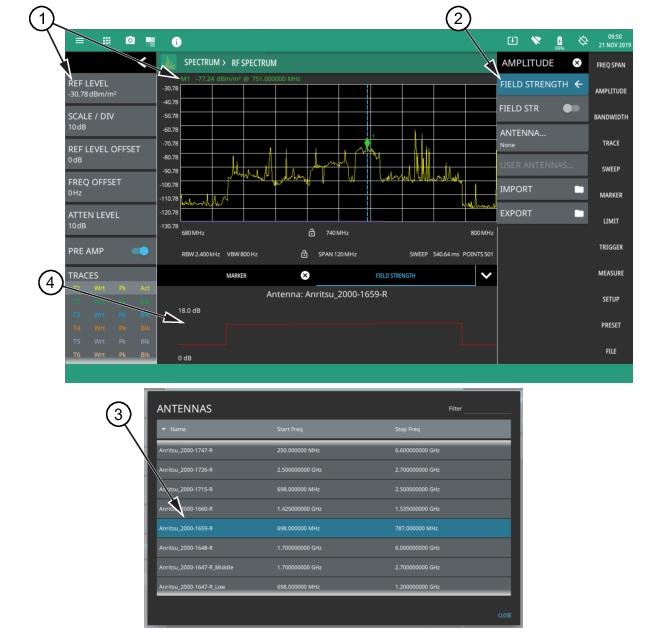Open the BANDWIDTH menu
Screen dimensions: 667x632
pos(611,117)
